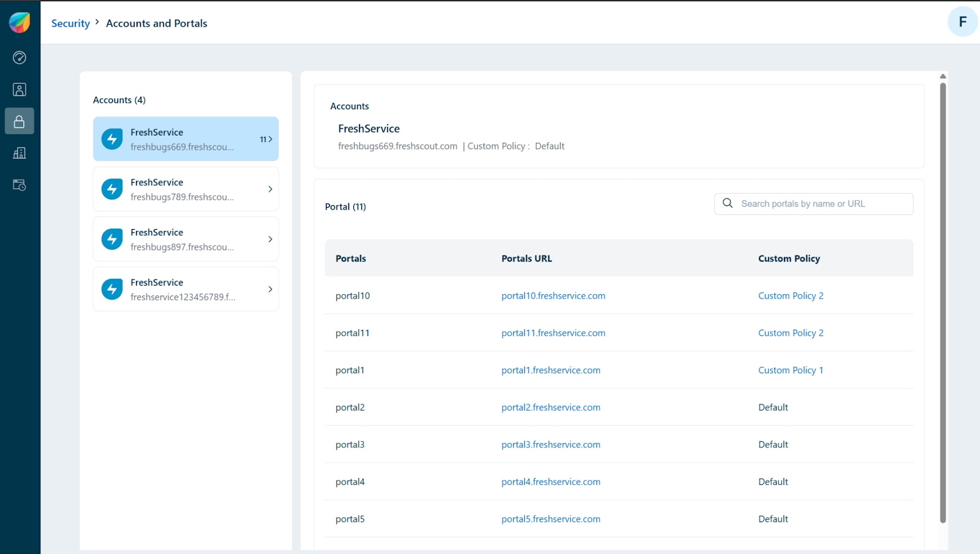This screenshot has height=554, width=980.
Task: Click Default policy of portal3
Action: [773, 444]
